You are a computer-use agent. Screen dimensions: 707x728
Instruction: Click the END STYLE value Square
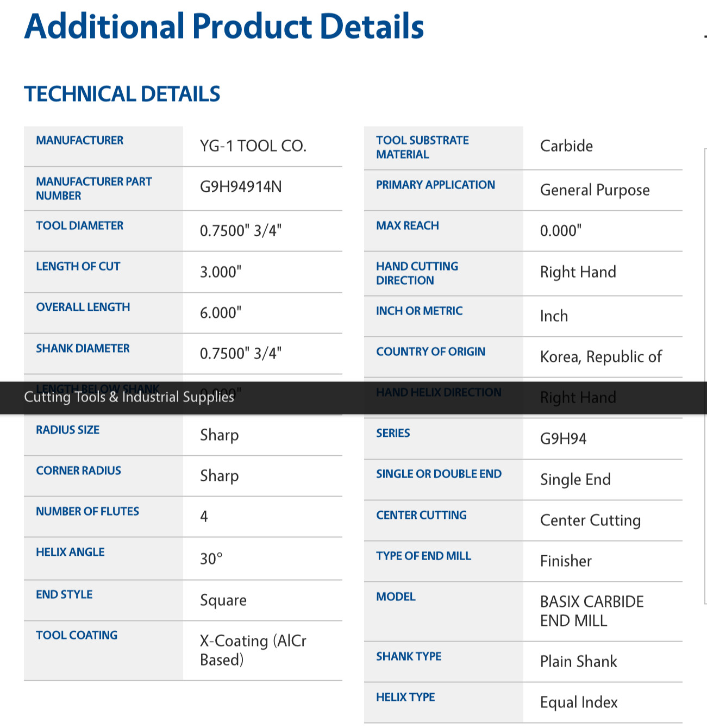click(x=223, y=600)
